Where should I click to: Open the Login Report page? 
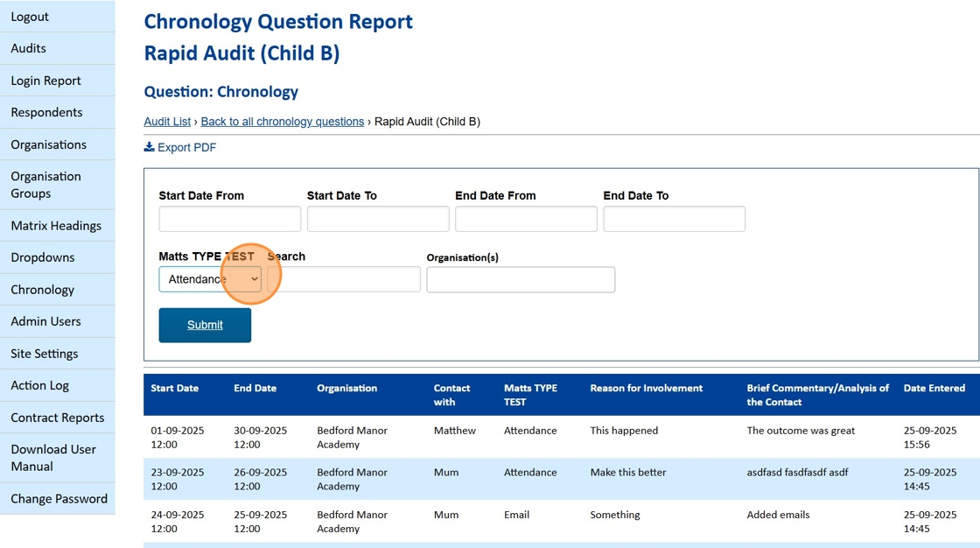pos(58,81)
